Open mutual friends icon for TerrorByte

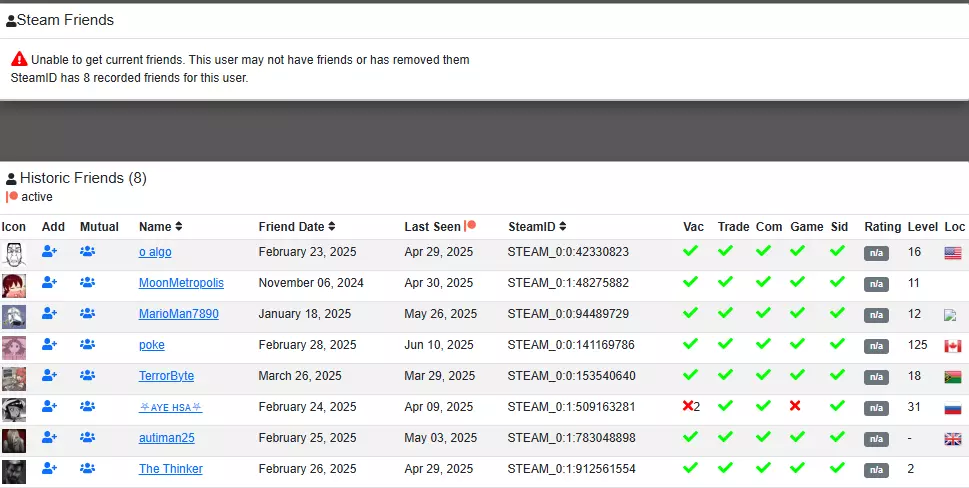(87, 375)
